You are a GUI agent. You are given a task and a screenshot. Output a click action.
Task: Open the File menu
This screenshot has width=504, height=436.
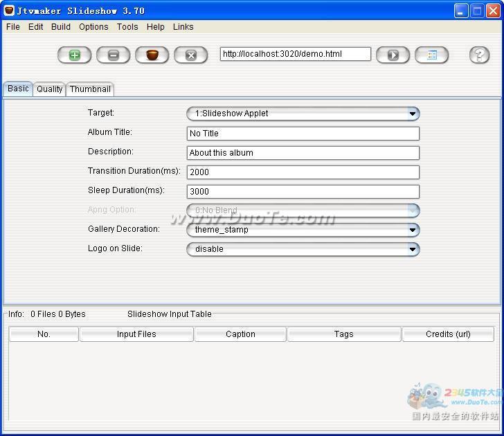13,27
